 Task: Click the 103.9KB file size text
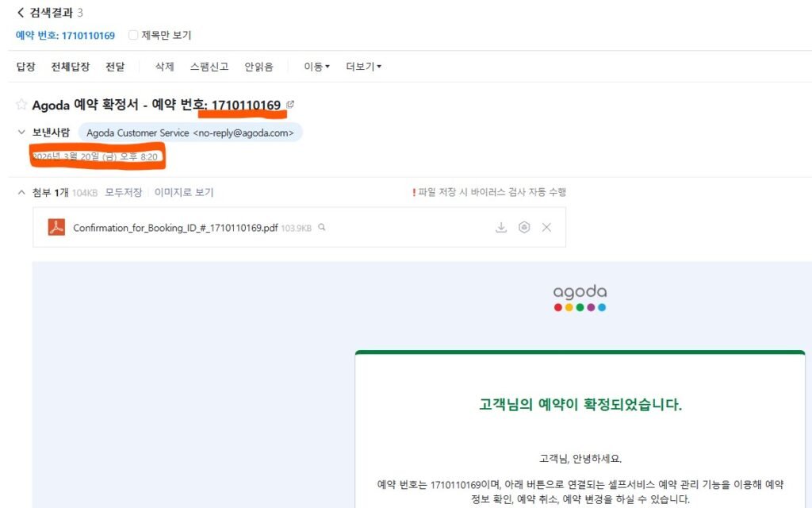click(x=297, y=228)
